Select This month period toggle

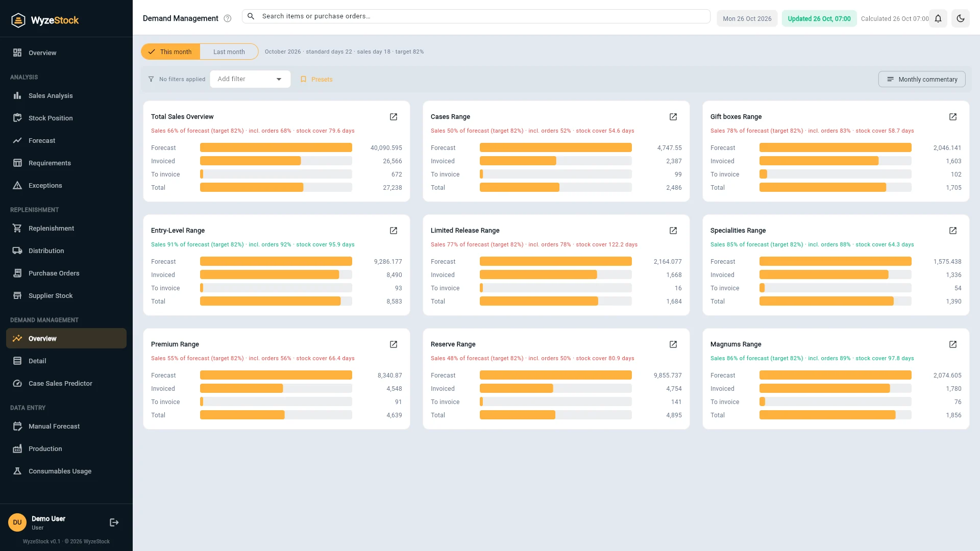170,52
